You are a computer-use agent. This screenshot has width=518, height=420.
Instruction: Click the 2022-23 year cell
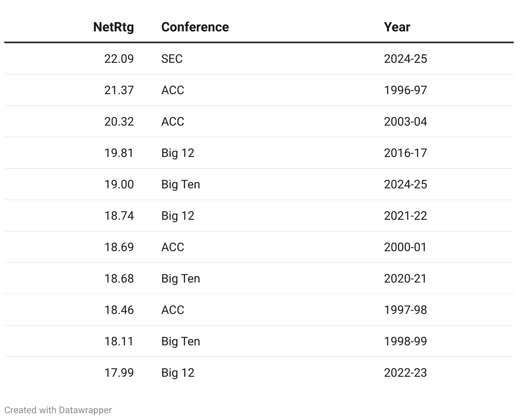(405, 372)
